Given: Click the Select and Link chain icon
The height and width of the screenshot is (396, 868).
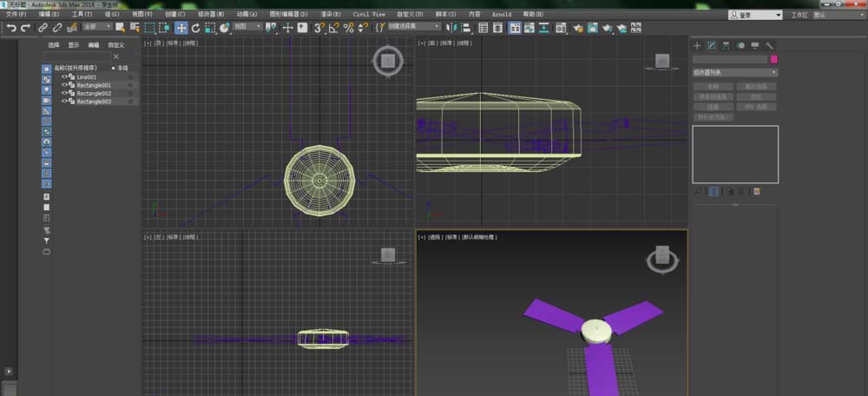Looking at the screenshot, I should pyautogui.click(x=43, y=28).
